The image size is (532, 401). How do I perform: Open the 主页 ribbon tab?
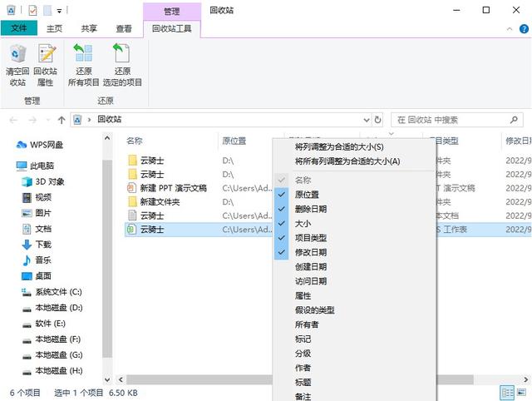[x=54, y=28]
